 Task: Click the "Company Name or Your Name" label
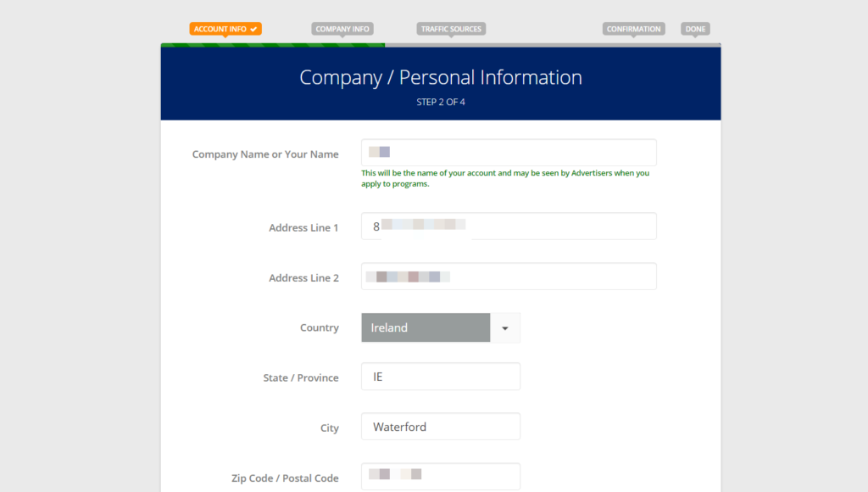click(x=265, y=154)
